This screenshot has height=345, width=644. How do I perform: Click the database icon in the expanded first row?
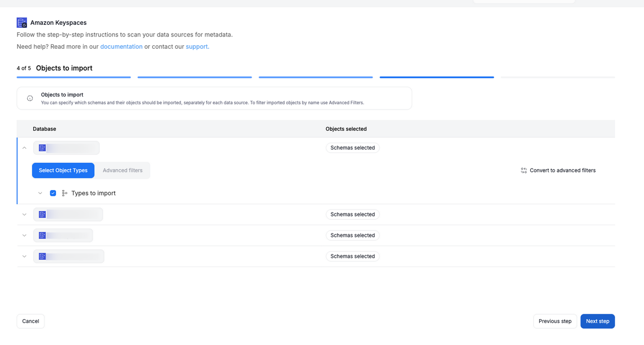pyautogui.click(x=42, y=148)
